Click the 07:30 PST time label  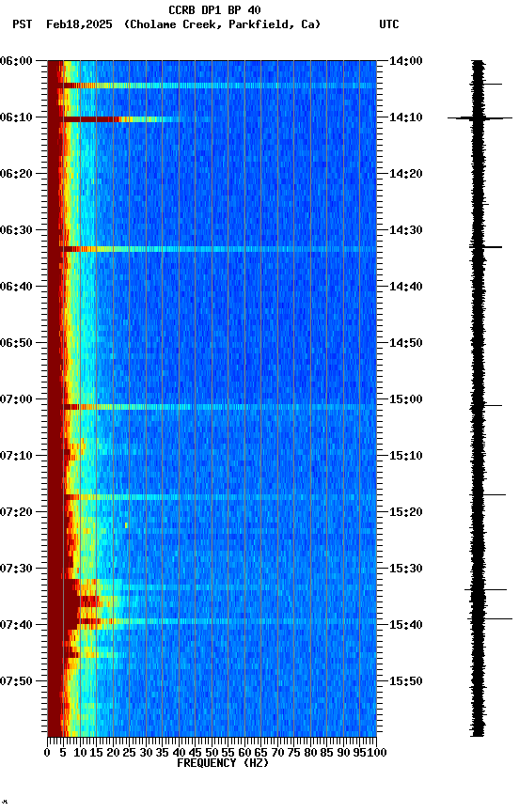(x=16, y=569)
